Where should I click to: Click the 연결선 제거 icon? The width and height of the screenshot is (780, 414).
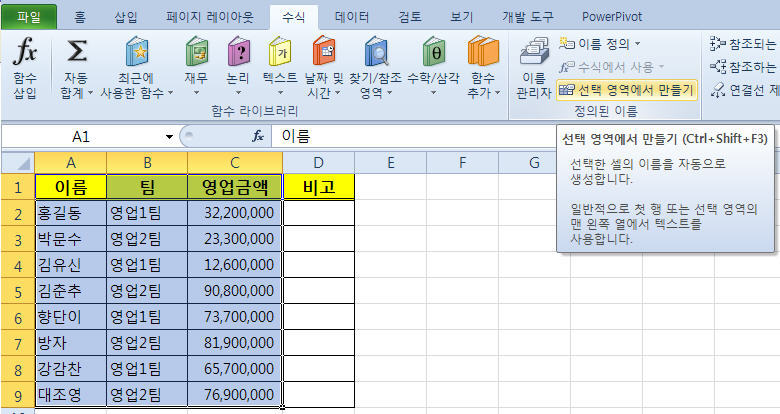coord(718,90)
